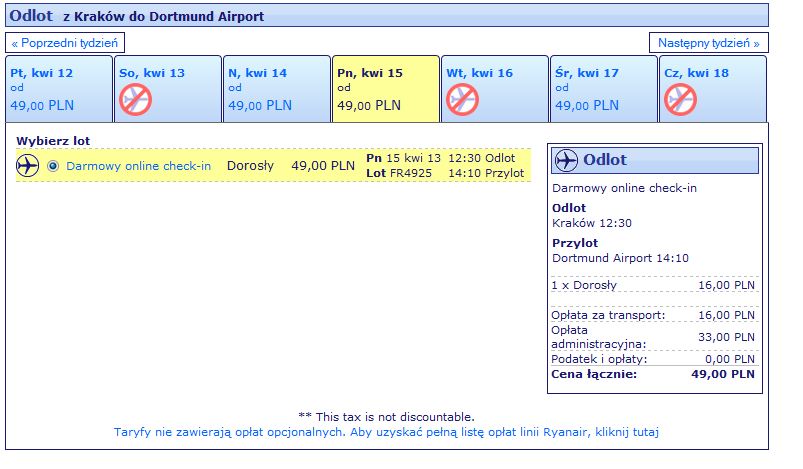Click 49,00 PLN price under Śr, kwi 17
Screen dimensions: 803x469
point(587,105)
